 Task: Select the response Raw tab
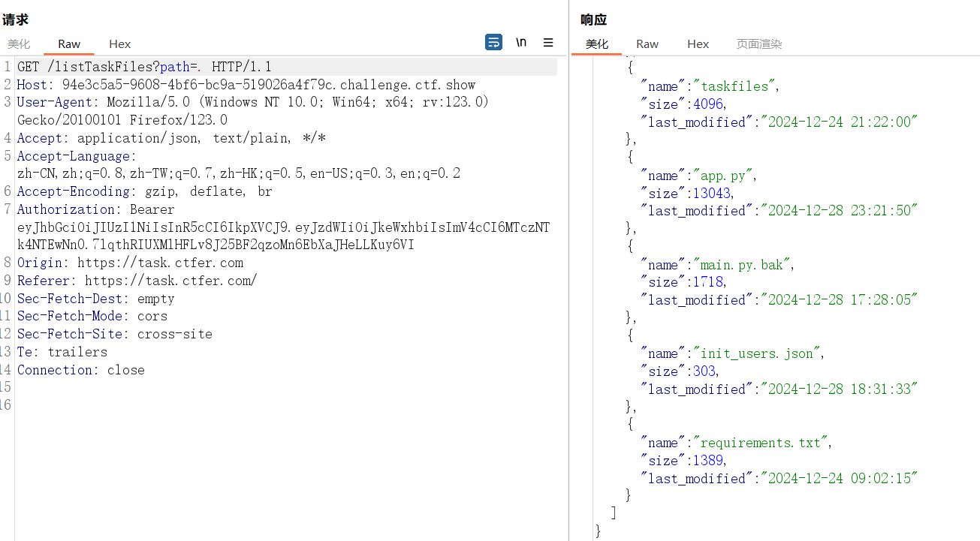click(647, 44)
